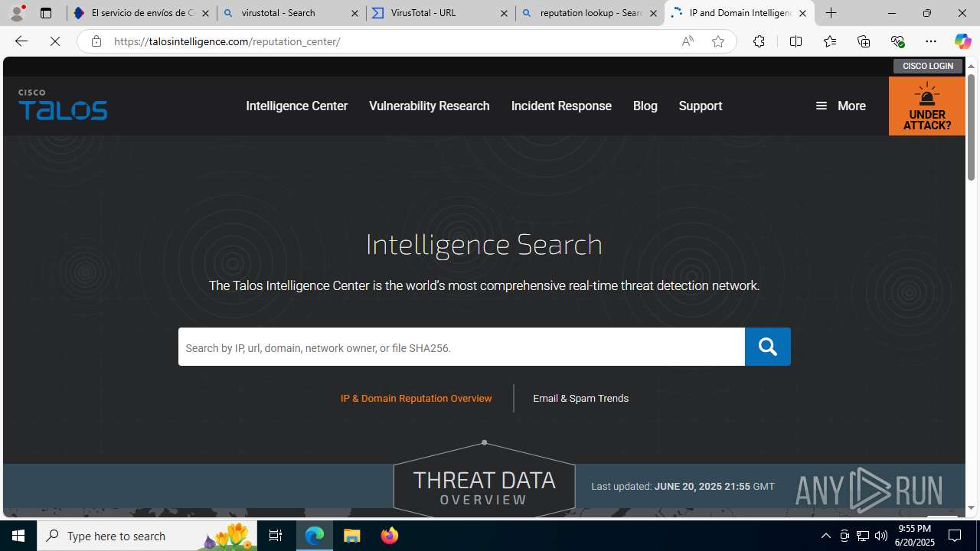Close the IP and Domain Intelligence tab
The width and height of the screenshot is (980, 551).
[802, 13]
